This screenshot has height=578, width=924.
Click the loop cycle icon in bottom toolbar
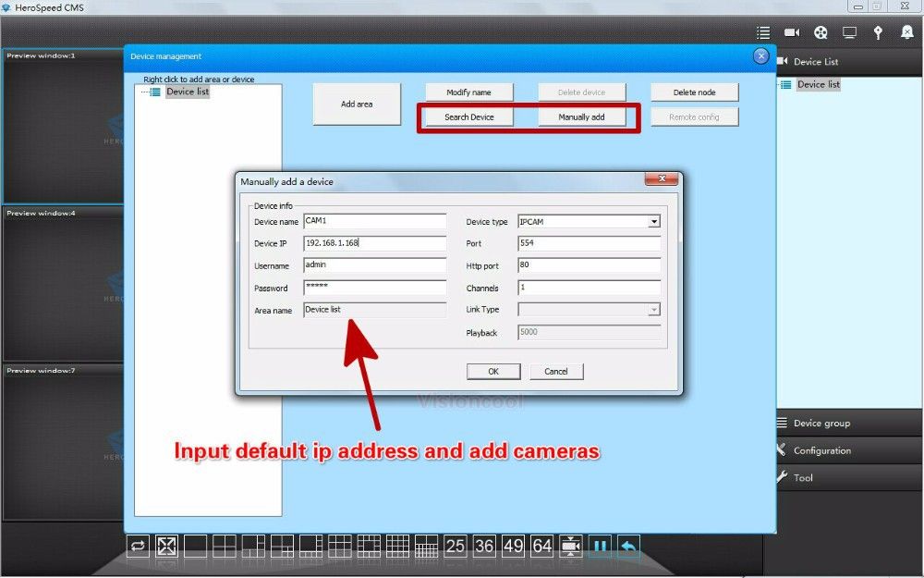tap(138, 547)
